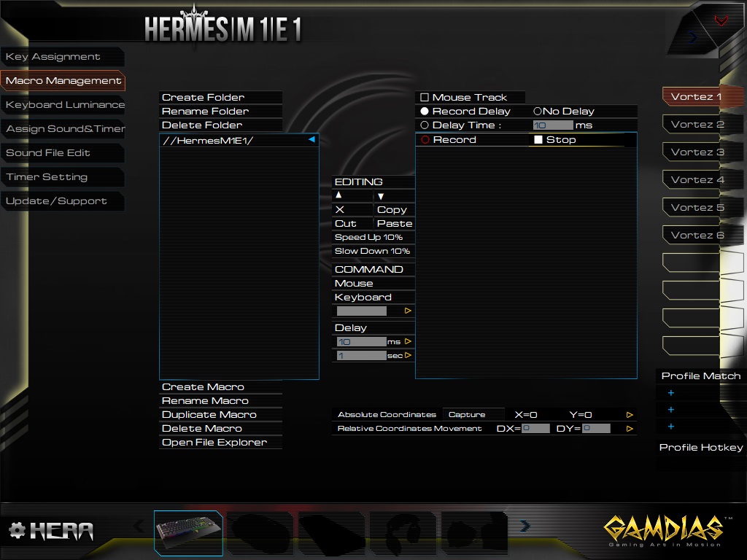The width and height of the screenshot is (747, 560).
Task: Switch to the Vortez 2 profile
Action: click(x=697, y=124)
